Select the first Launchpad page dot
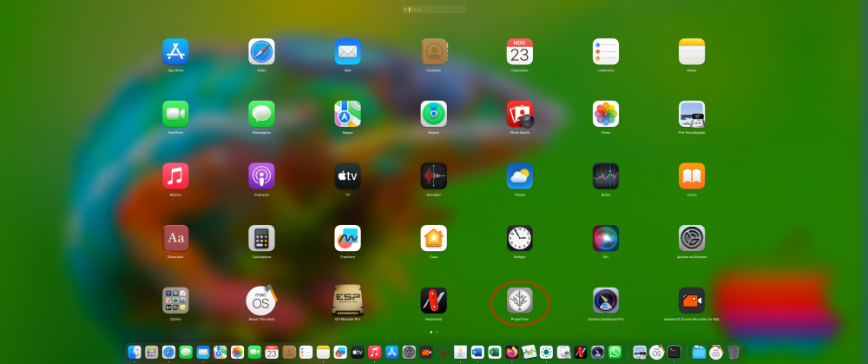The image size is (868, 364). pyautogui.click(x=431, y=332)
